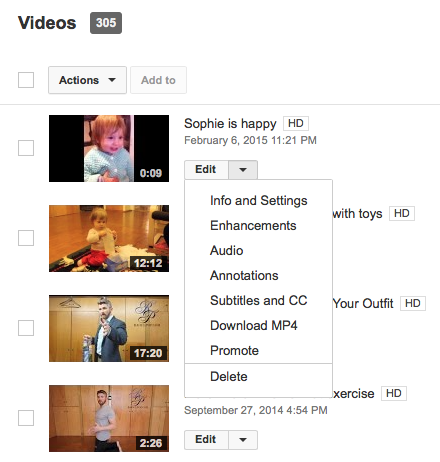
Task: Click the 'Your Outfit' video title text
Action: (363, 304)
